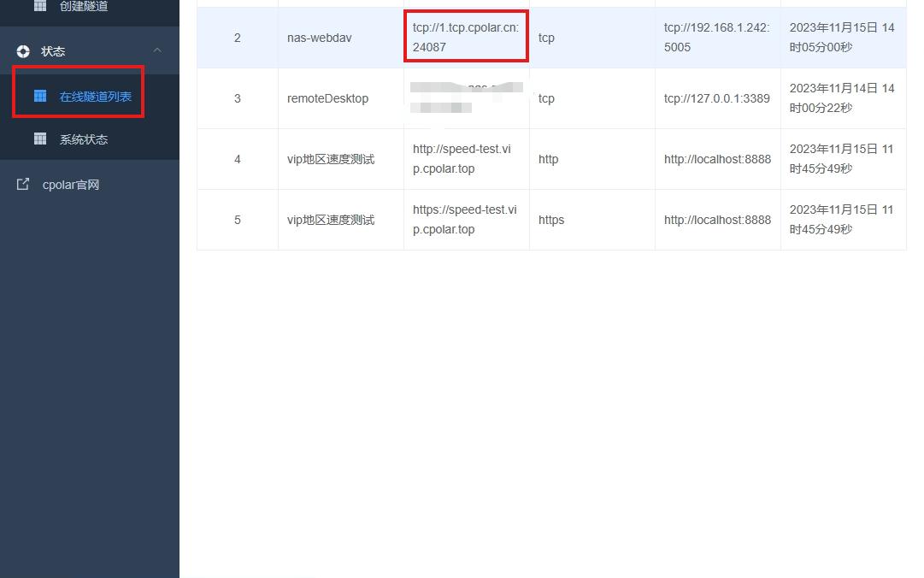Click the external link icon for cpolar官网
Viewport: 924px width, 578px height.
click(x=22, y=185)
